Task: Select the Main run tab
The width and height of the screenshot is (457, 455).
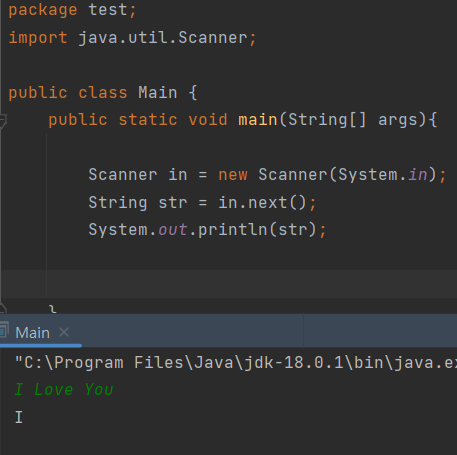Action: pos(33,333)
